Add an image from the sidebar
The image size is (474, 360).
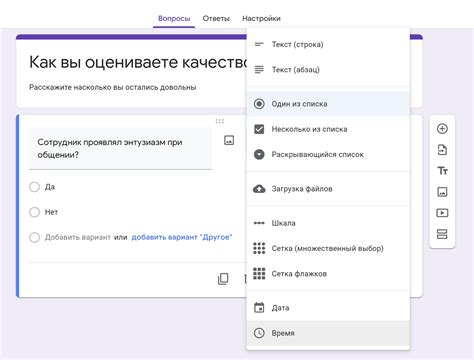[442, 192]
